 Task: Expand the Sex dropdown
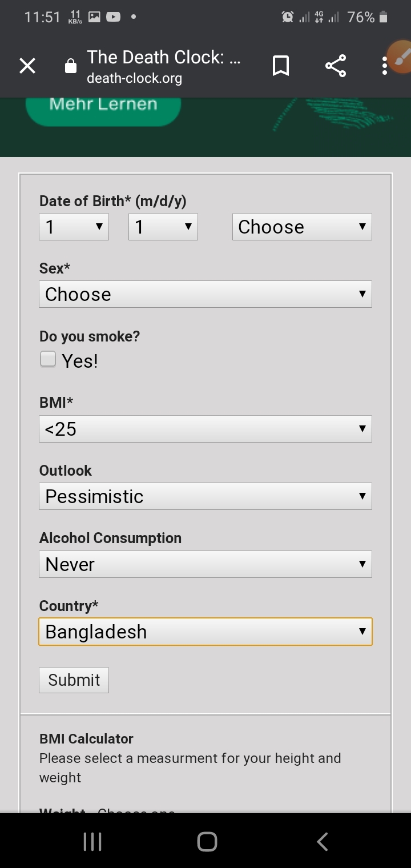205,294
